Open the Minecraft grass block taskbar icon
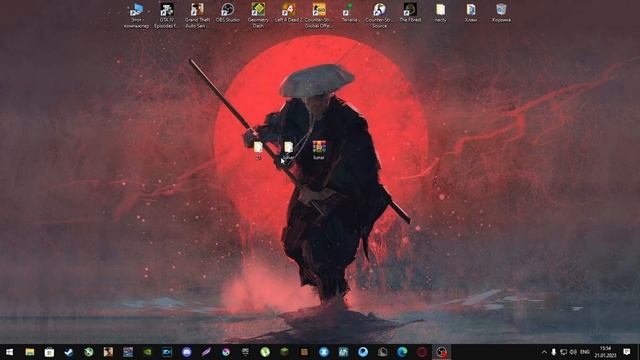This screenshot has width=640, height=360. click(x=284, y=352)
